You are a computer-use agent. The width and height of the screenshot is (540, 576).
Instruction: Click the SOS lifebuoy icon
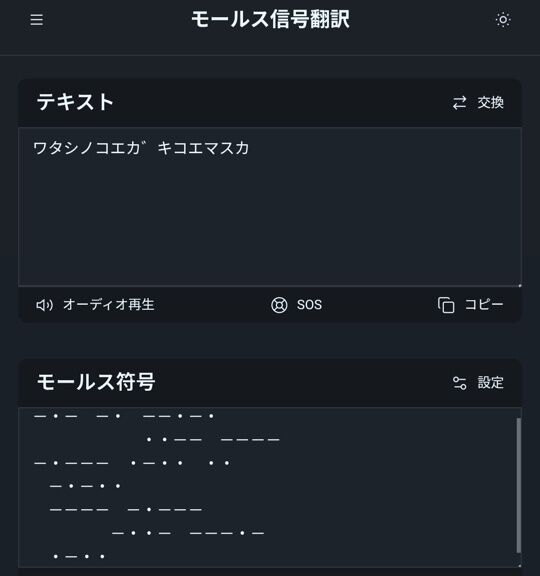coord(279,305)
